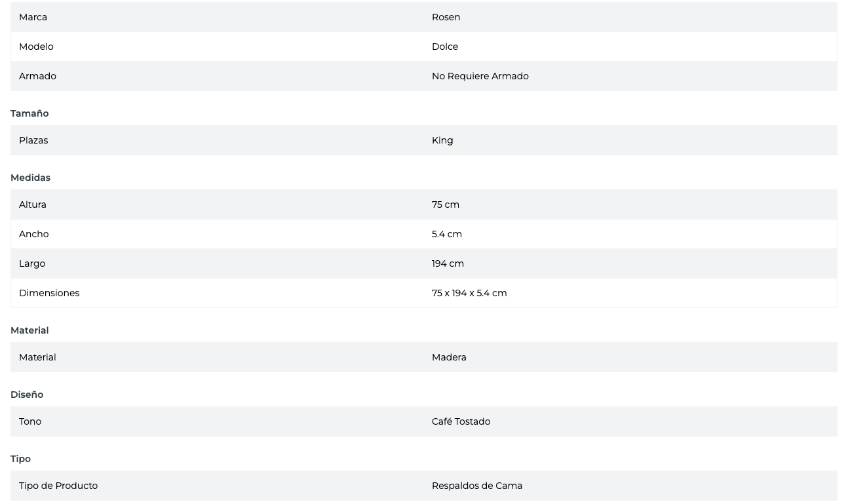Click the Madera material value
The height and width of the screenshot is (504, 848).
[x=449, y=357]
